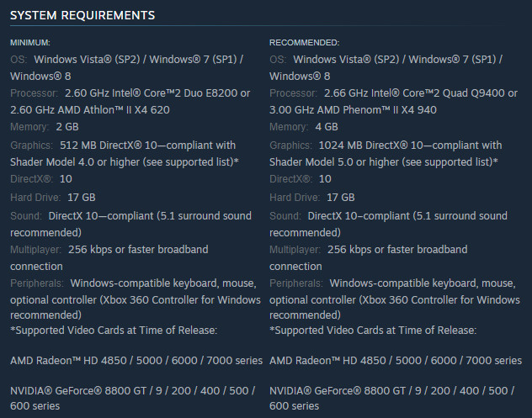
Task: Click the Hard Drive label in the Recommended column
Action: 295,198
